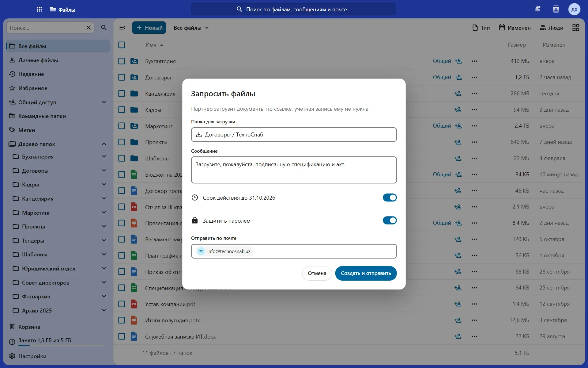Viewport: 588px width, 368px height.
Task: Select checkbox for Кадры folder
Action: [x=122, y=110]
